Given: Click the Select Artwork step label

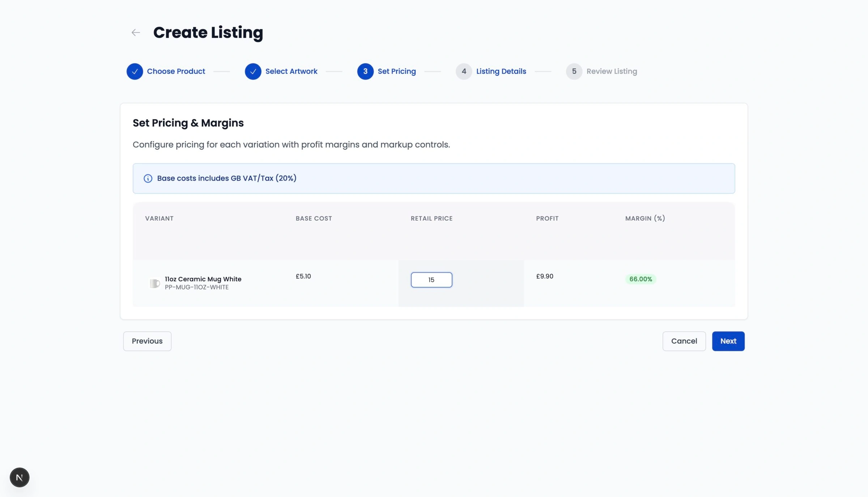Looking at the screenshot, I should pos(291,71).
